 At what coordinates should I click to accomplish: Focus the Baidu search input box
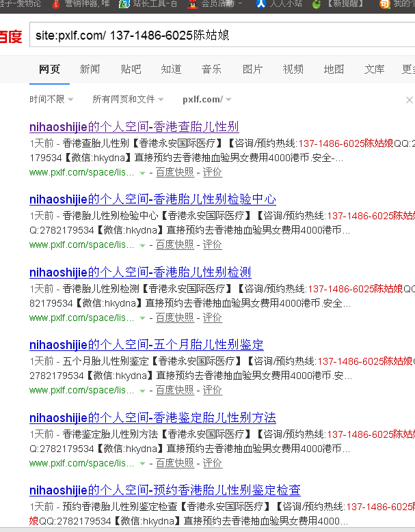click(x=222, y=35)
